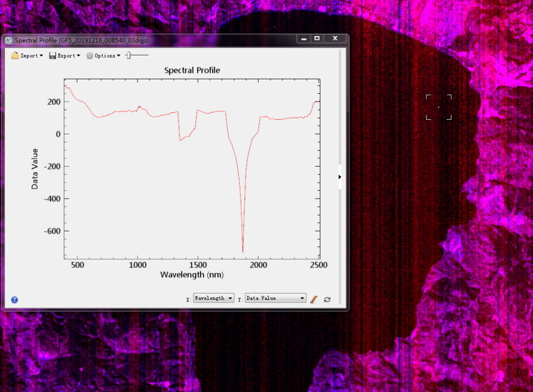This screenshot has width=533, height=392.
Task: Open the Import menu
Action: tap(29, 55)
